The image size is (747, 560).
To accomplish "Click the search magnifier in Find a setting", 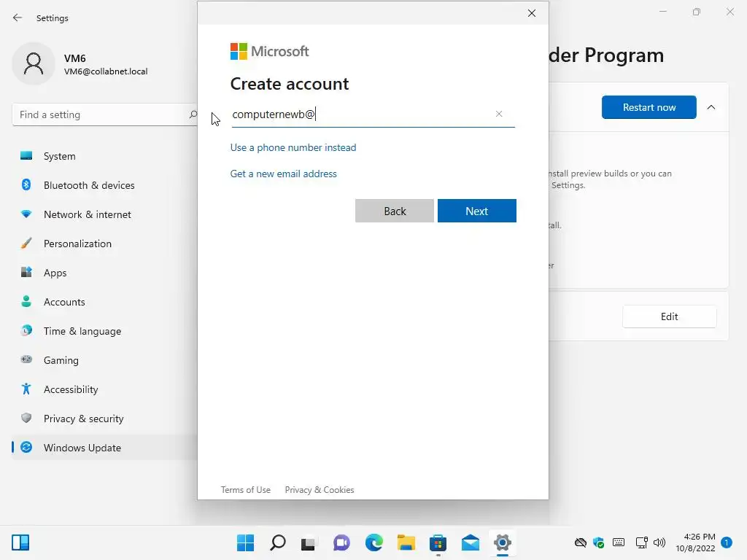I will click(193, 114).
